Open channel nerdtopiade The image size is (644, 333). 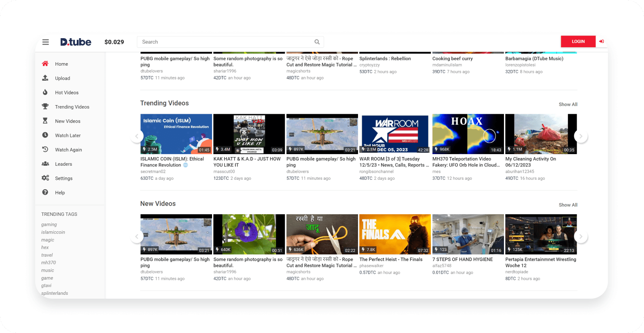tap(516, 272)
